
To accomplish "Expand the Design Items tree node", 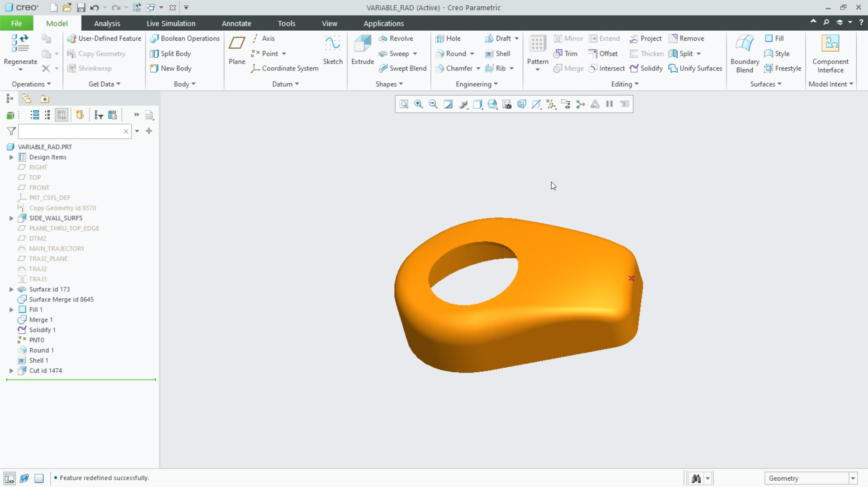I will [x=11, y=157].
